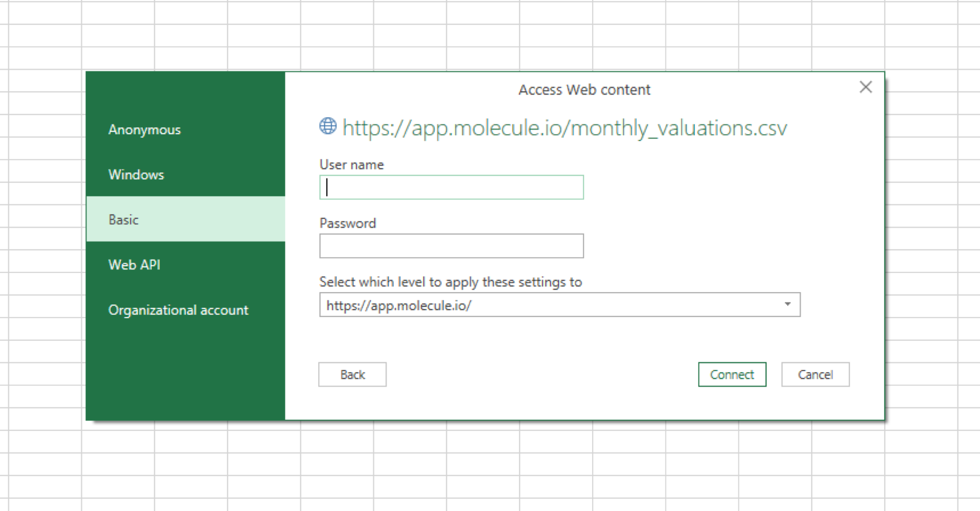Screen dimensions: 980x511
Task: Cancel the web content dialog
Action: point(815,375)
